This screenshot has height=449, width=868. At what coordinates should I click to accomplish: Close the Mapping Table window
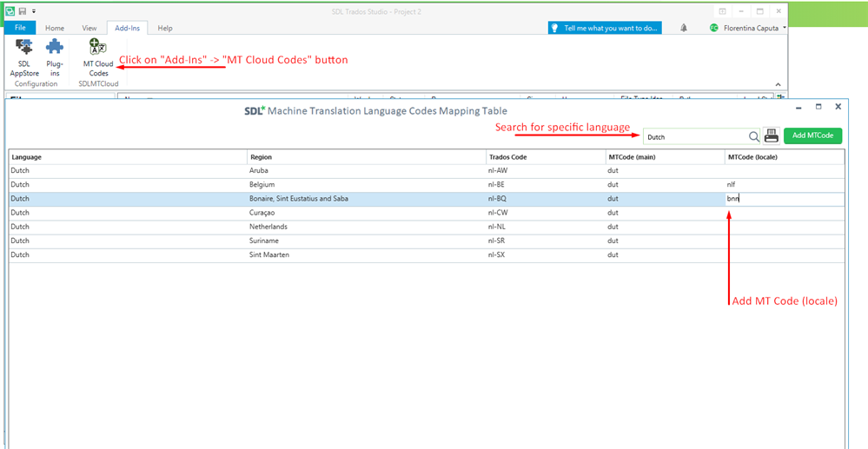[x=838, y=107]
